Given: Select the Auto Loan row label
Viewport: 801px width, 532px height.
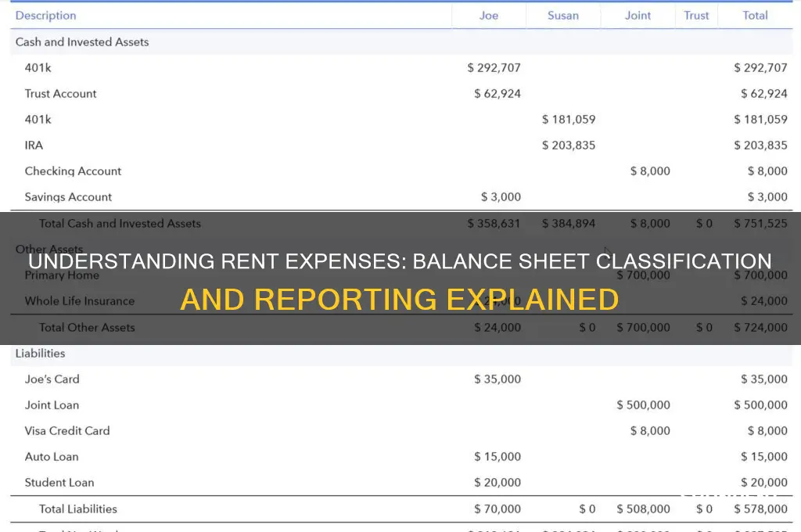Looking at the screenshot, I should (52, 456).
